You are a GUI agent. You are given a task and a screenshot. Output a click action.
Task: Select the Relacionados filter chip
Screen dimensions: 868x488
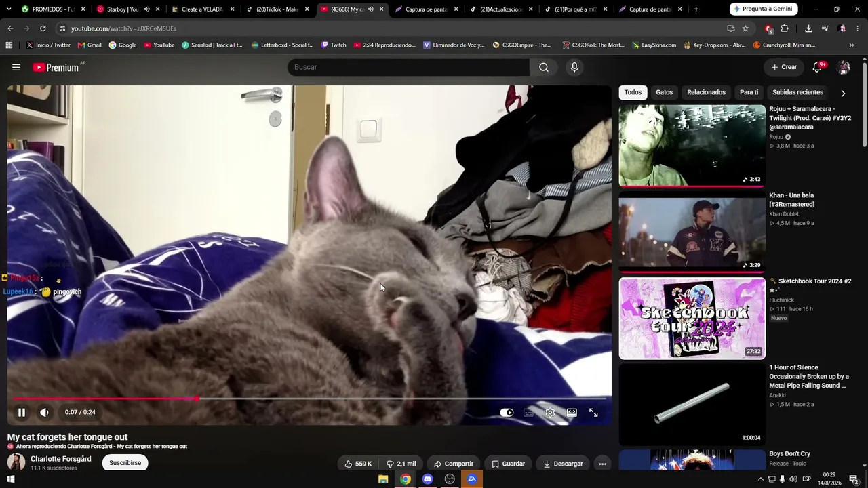[x=706, y=92]
